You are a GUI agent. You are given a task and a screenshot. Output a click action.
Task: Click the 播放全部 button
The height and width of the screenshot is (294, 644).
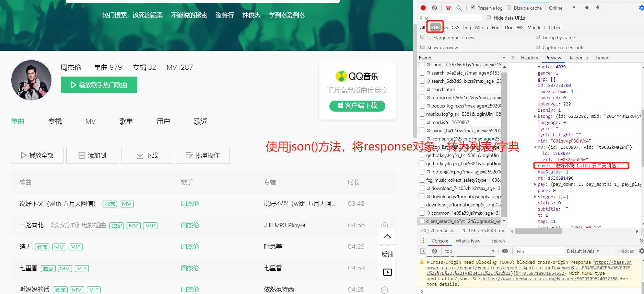click(x=37, y=155)
